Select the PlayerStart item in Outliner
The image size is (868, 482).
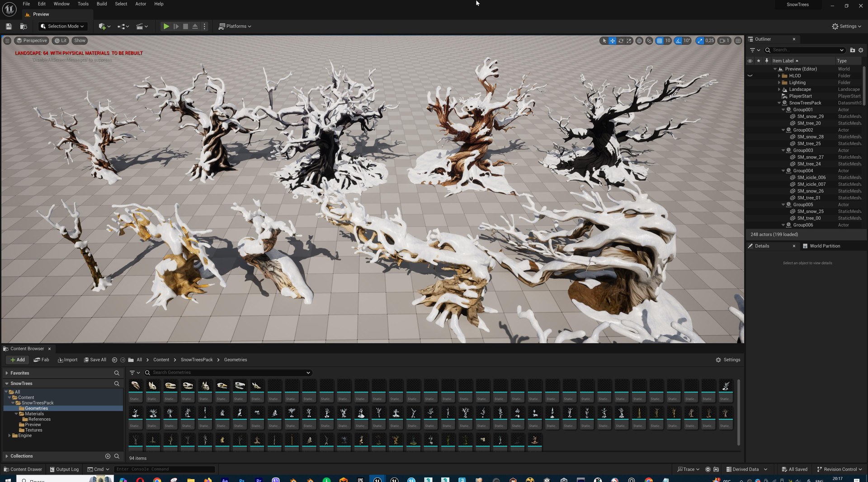pos(800,96)
